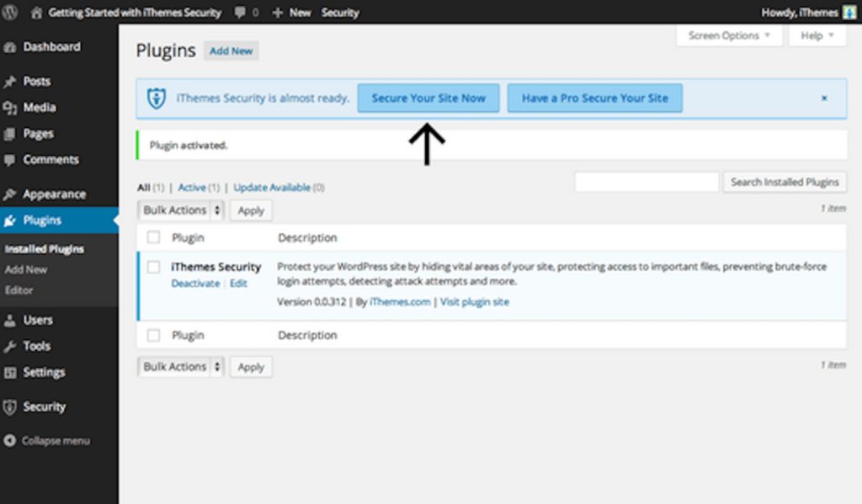Click the plus icon next to New

[278, 13]
